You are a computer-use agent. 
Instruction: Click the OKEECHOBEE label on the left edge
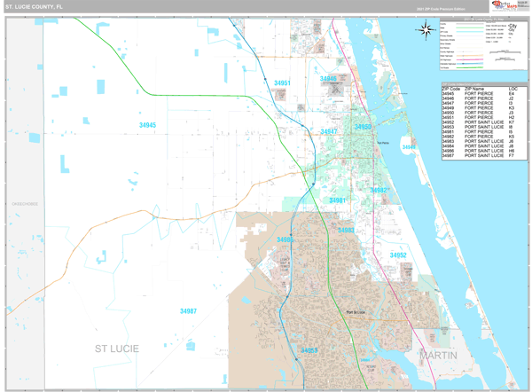[x=25, y=204]
